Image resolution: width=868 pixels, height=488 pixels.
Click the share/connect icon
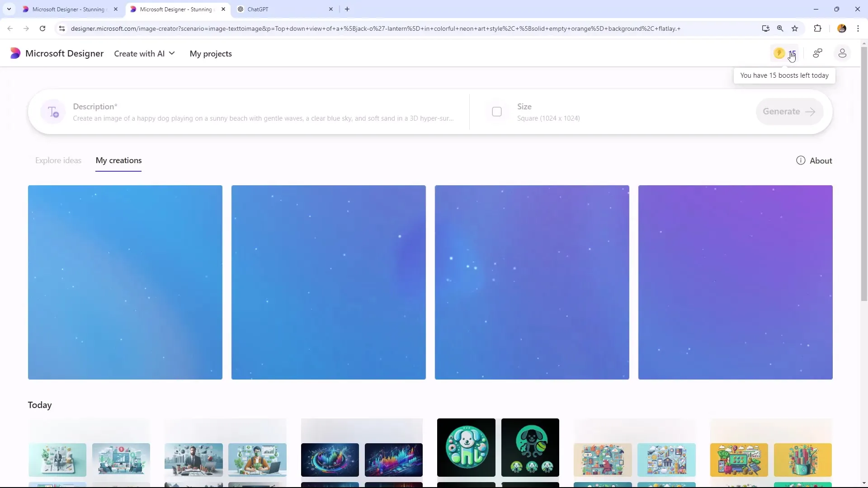click(x=817, y=53)
